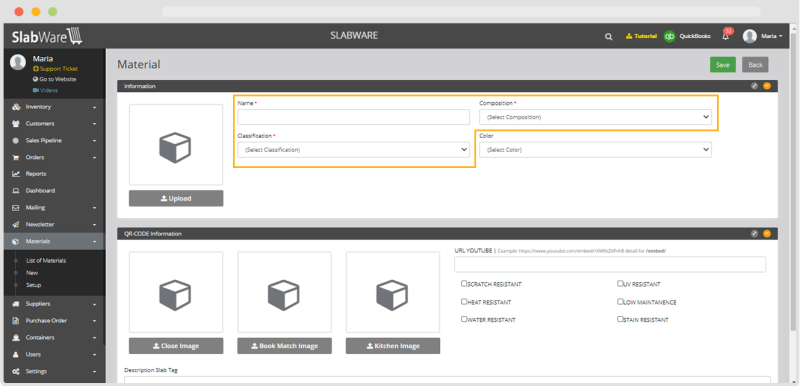Click QR-CODE Information panel expand-arrows icon
Screen dimensions: 800x386
tap(755, 234)
